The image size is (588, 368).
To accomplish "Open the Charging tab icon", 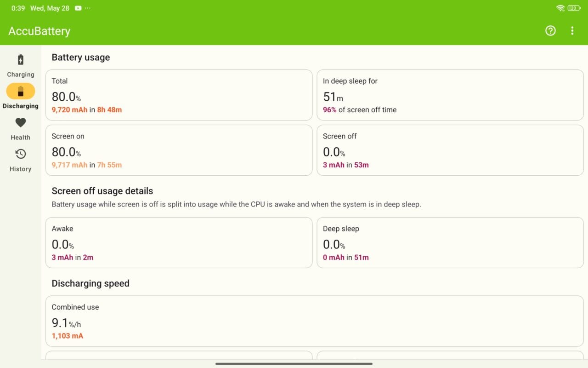I will (x=20, y=60).
